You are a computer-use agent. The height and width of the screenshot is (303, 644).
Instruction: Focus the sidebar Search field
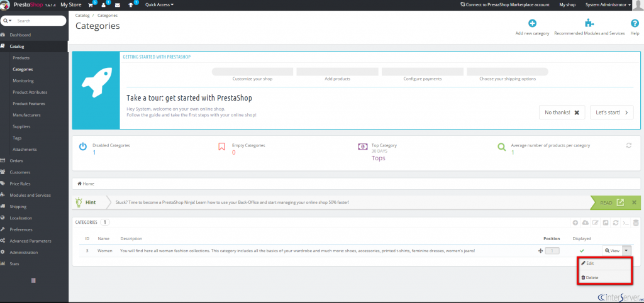40,21
